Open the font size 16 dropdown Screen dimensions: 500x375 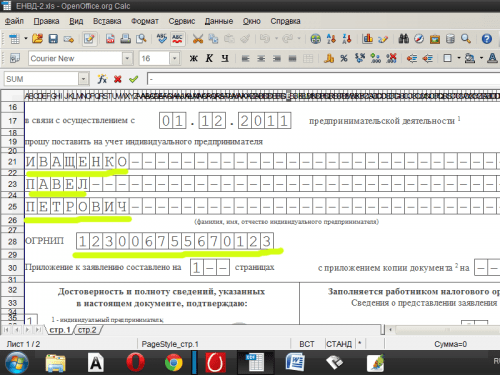174,59
